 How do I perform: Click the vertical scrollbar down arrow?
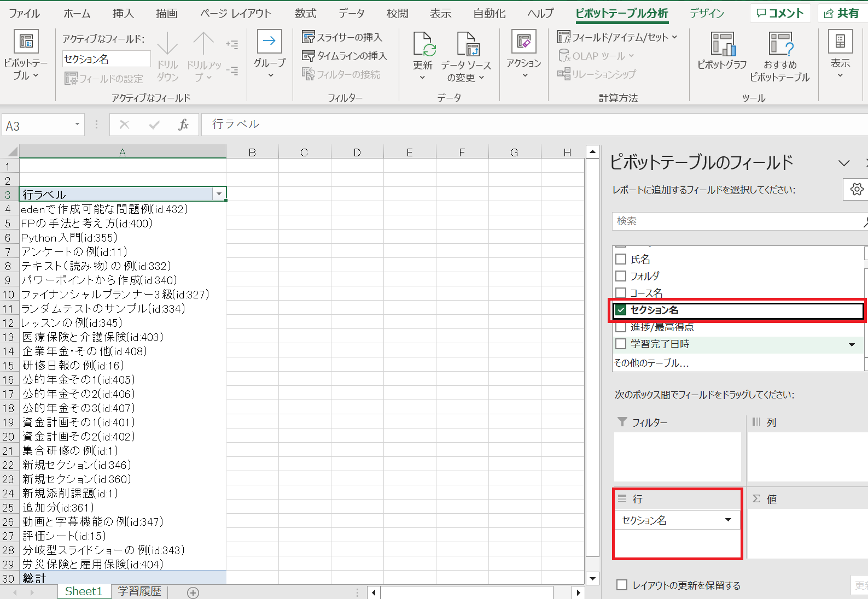(x=592, y=578)
